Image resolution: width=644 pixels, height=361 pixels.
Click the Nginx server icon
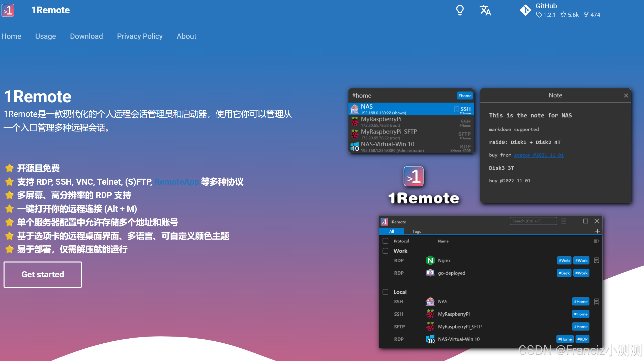[x=430, y=260]
